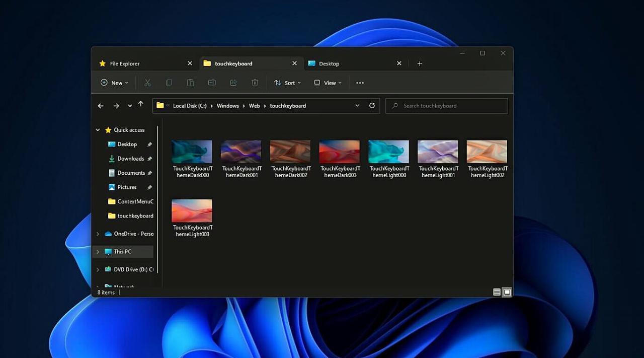This screenshot has width=644, height=358.
Task: Open a new tab with the plus button
Action: coord(420,63)
